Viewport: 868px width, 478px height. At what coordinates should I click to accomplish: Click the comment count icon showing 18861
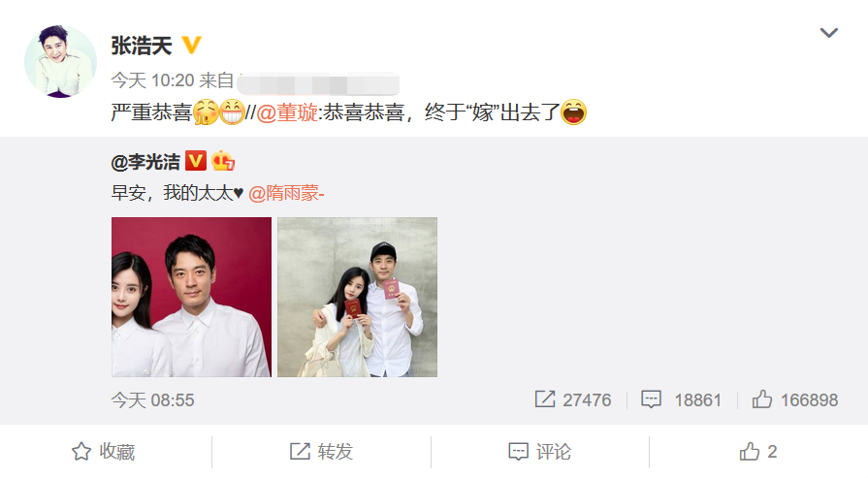651,399
